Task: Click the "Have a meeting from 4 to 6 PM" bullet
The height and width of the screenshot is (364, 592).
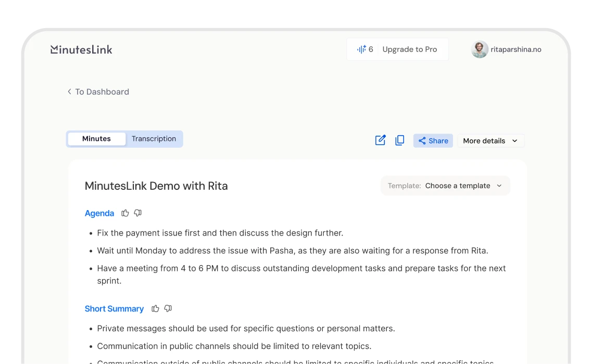Action: (x=301, y=274)
